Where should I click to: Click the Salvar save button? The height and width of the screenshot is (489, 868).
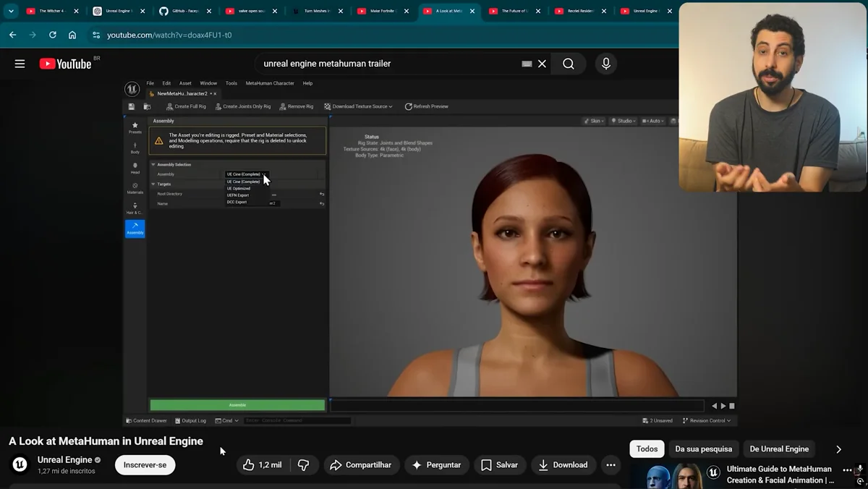coord(499,465)
